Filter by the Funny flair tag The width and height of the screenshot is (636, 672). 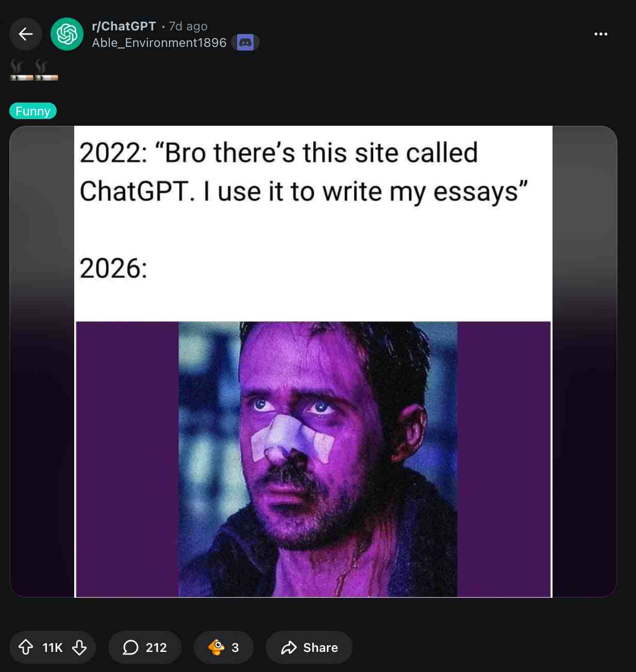[x=33, y=111]
